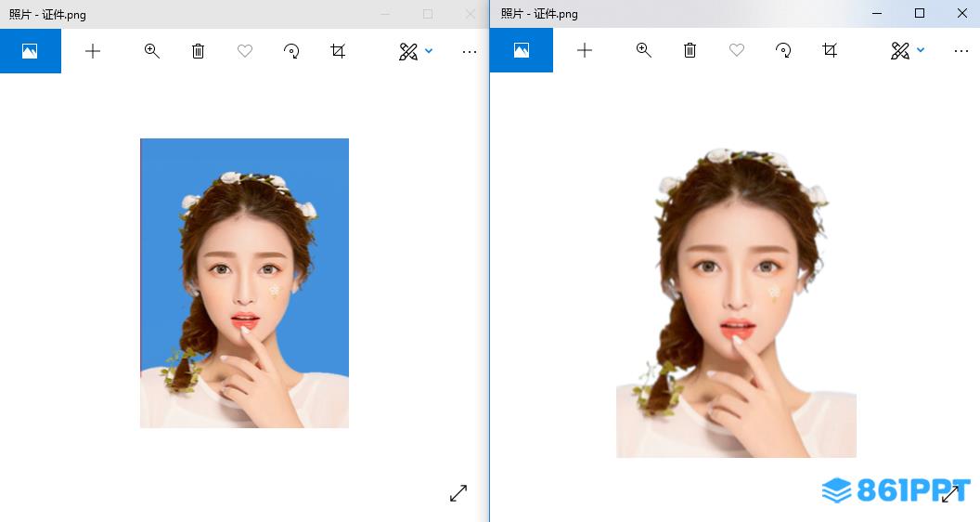Add to favorites heart in right window
The height and width of the screenshot is (522, 980).
click(x=737, y=50)
